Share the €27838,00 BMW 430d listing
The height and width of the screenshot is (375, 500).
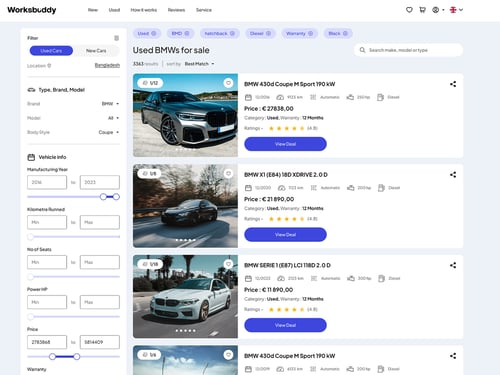453,84
